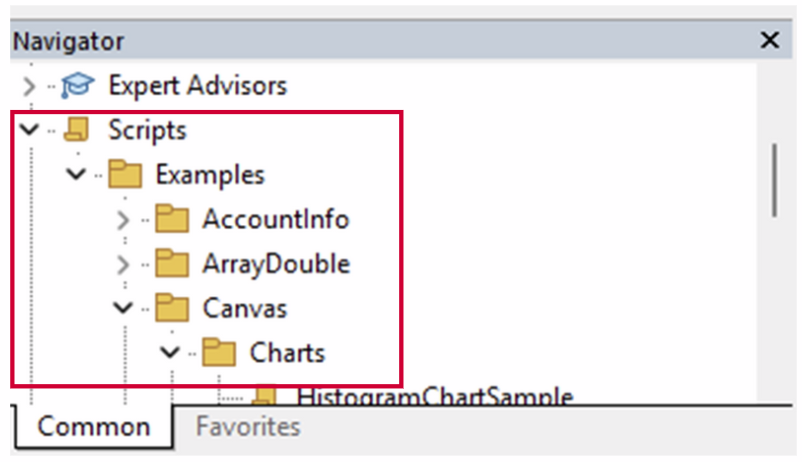Click the ArrayDouble folder icon
Screen dimensions: 802x462
(x=172, y=264)
